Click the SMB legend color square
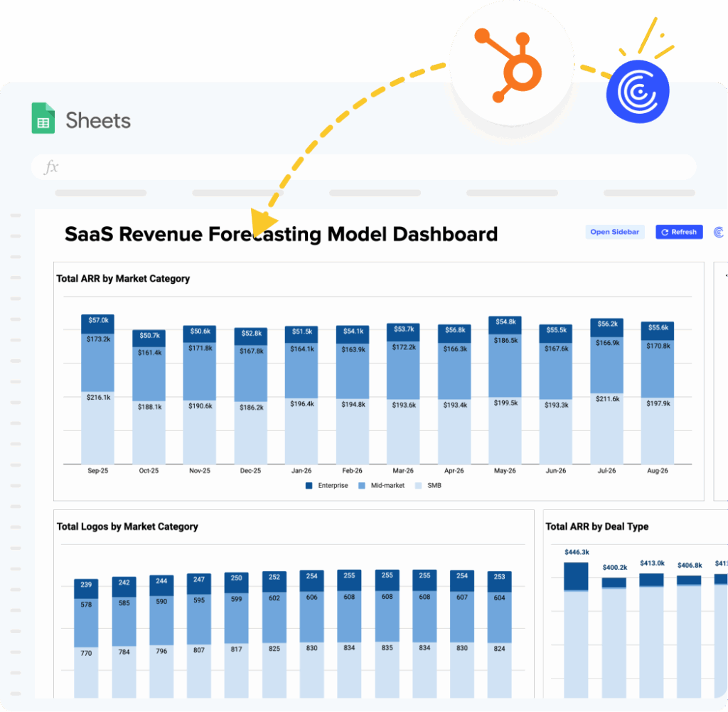The image size is (728, 712). [x=417, y=485]
